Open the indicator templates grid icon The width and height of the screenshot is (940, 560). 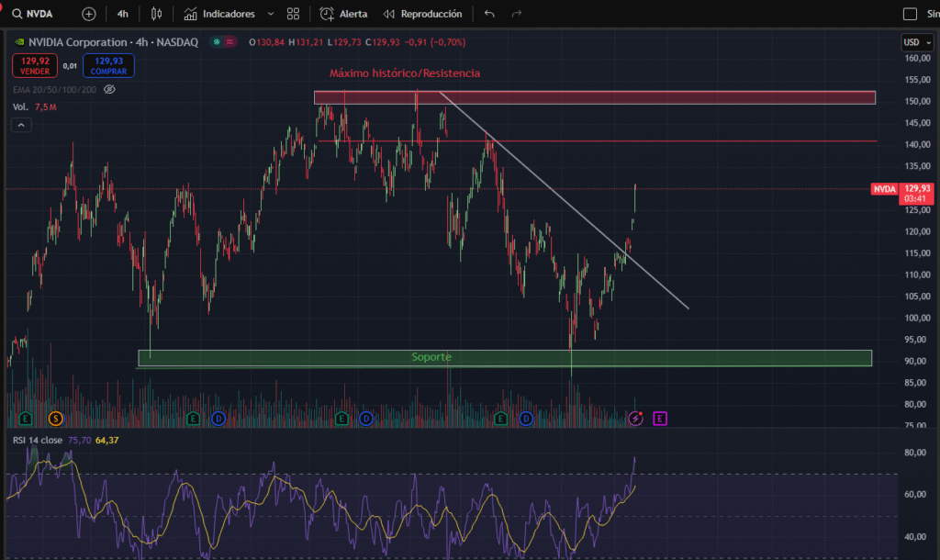tap(293, 14)
